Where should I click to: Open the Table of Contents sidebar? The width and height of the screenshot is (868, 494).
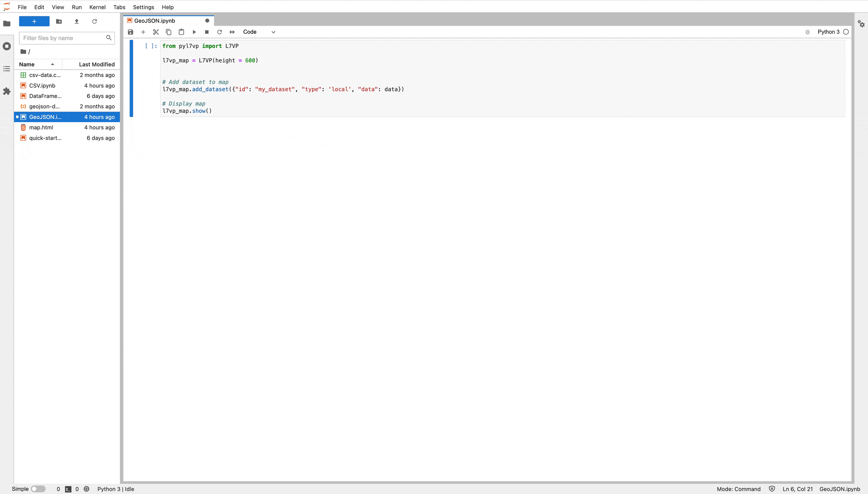point(7,69)
